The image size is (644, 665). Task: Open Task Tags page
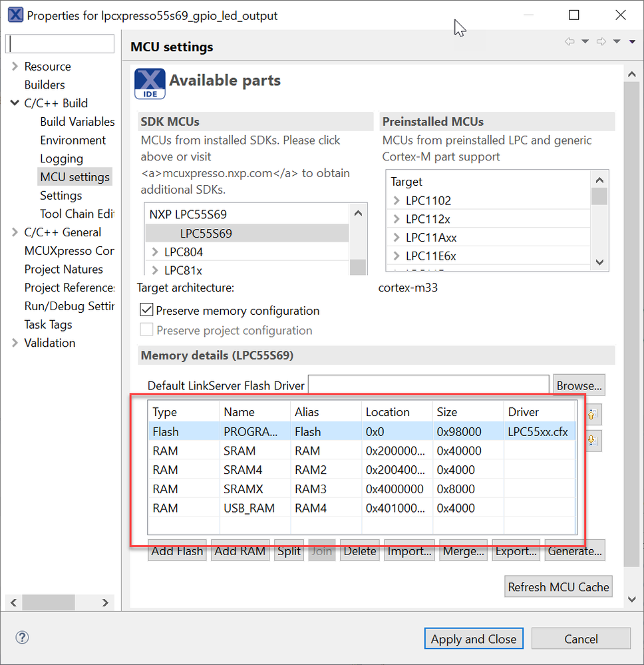(49, 324)
